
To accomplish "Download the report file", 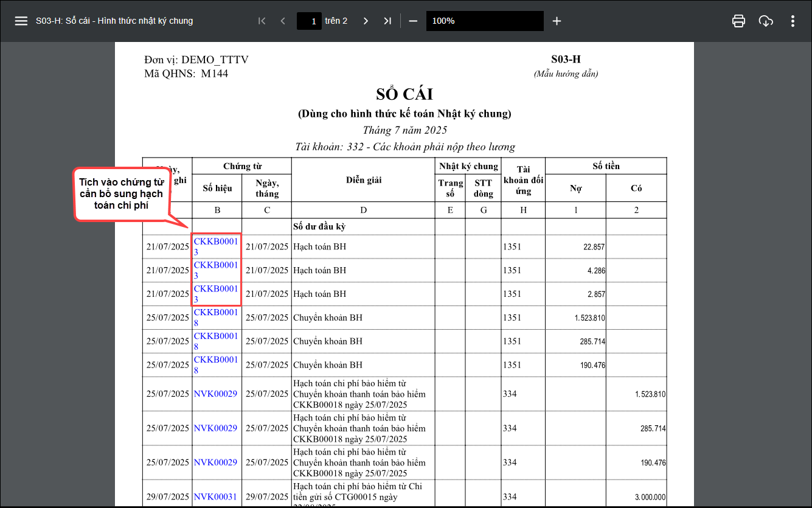I will (x=766, y=21).
